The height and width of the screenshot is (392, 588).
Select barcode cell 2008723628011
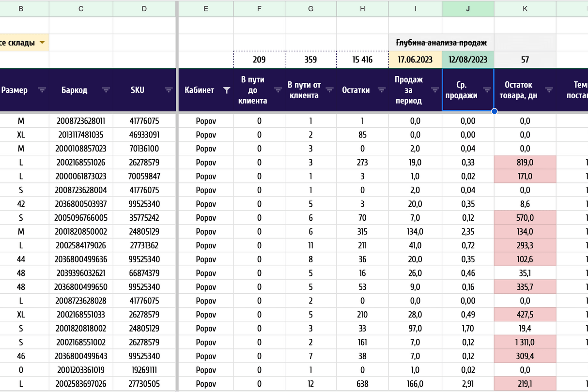[81, 121]
